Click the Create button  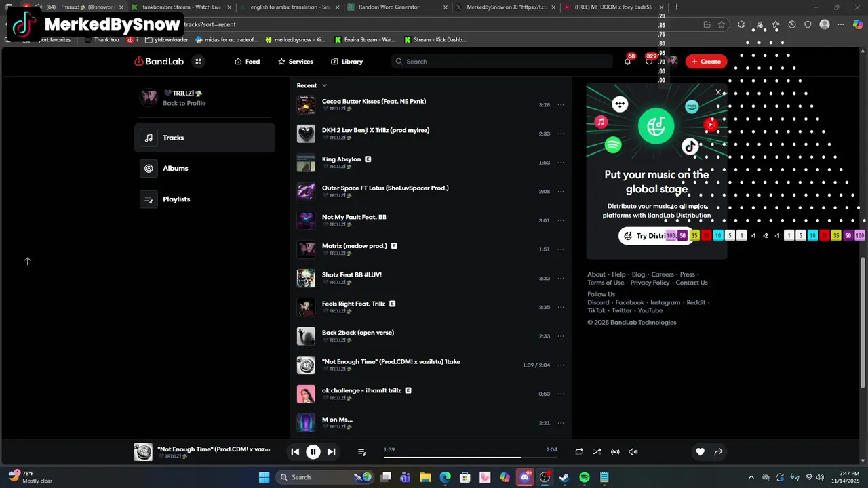click(706, 61)
